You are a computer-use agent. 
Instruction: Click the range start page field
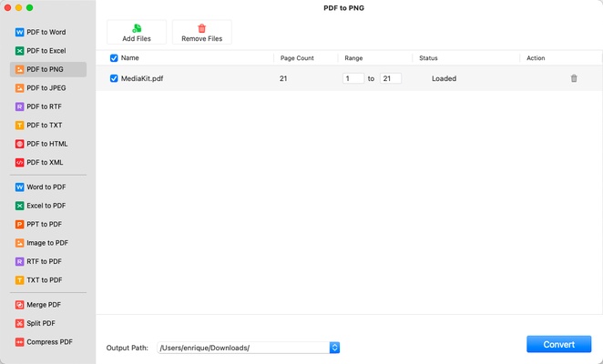click(x=353, y=78)
